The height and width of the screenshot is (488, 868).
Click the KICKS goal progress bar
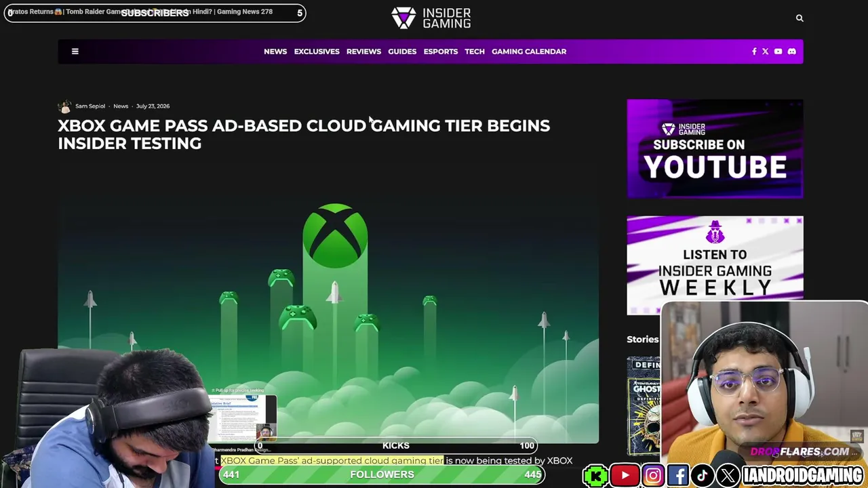pos(396,445)
